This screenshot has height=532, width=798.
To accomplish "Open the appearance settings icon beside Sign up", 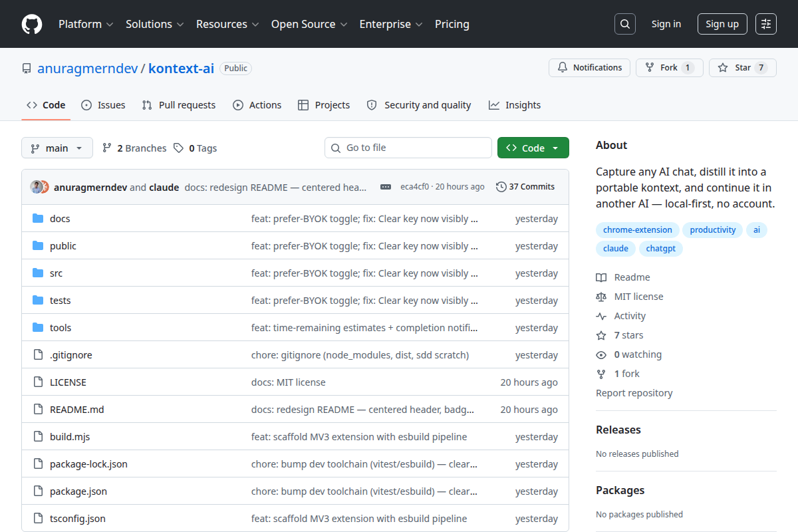I will [766, 24].
